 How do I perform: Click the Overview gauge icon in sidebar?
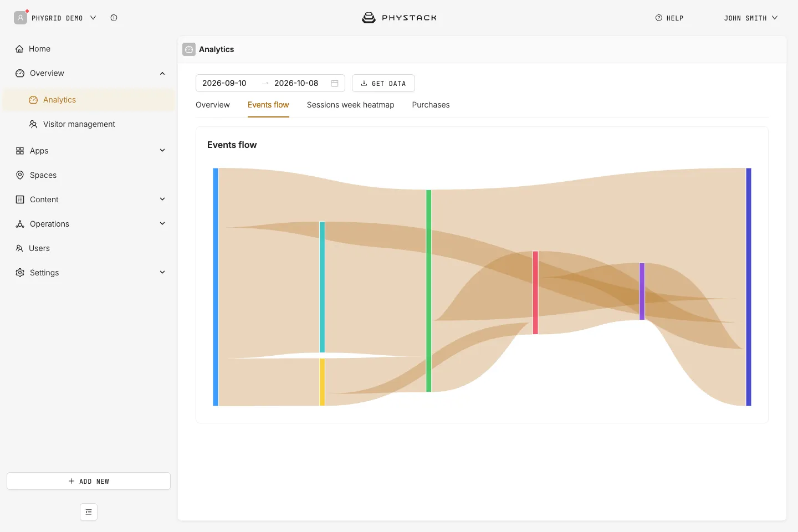click(20, 73)
